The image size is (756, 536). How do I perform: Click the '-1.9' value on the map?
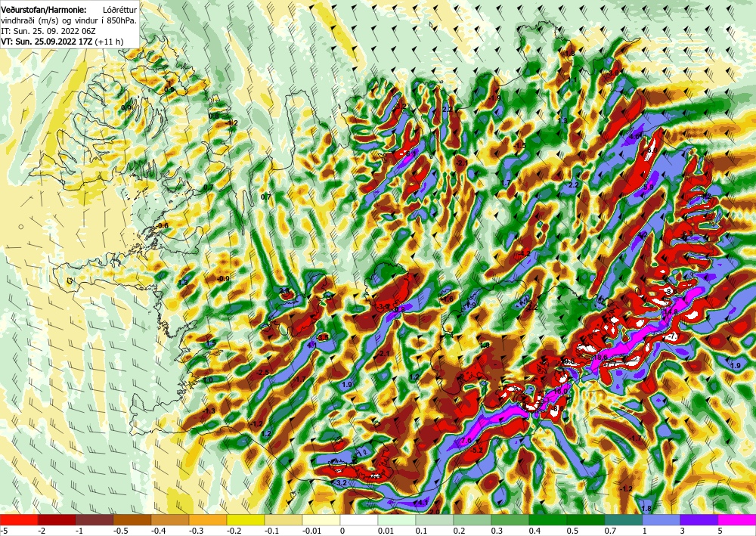tap(494, 98)
